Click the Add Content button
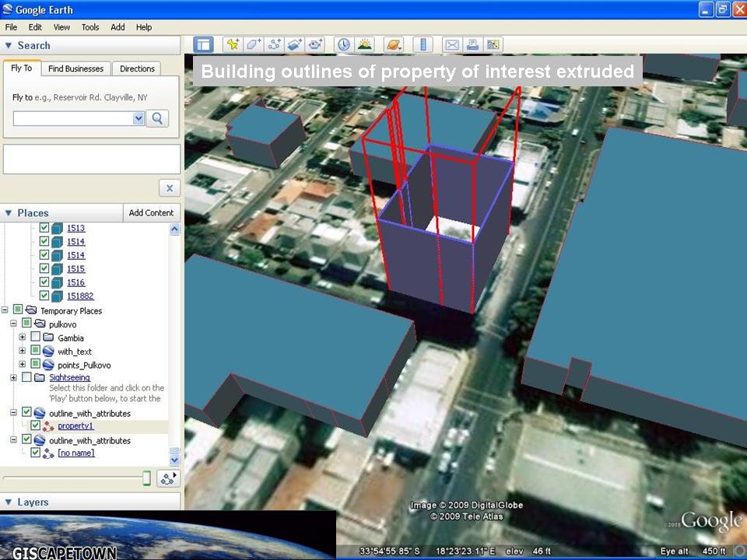The height and width of the screenshot is (560, 747). (x=151, y=213)
